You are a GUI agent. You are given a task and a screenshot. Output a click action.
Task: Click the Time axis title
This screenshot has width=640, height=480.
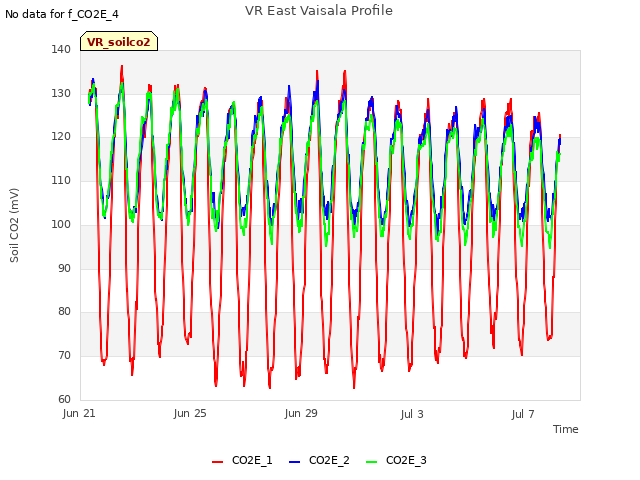pos(566,429)
